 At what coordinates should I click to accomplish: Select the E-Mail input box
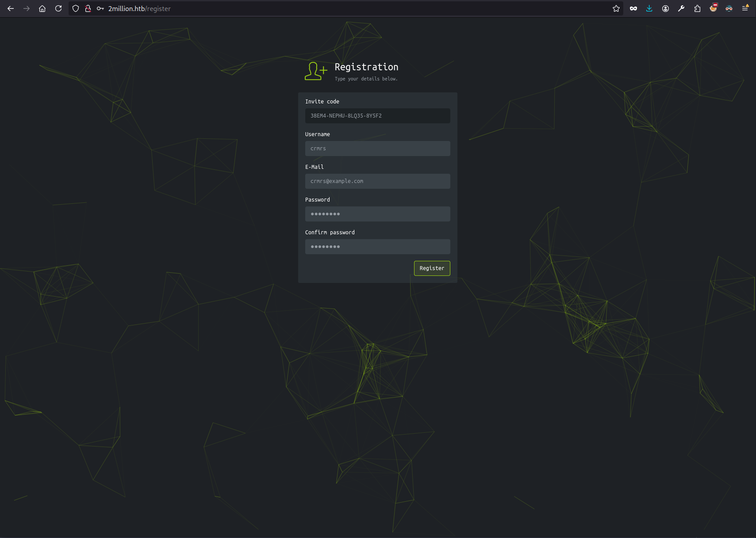tap(377, 181)
